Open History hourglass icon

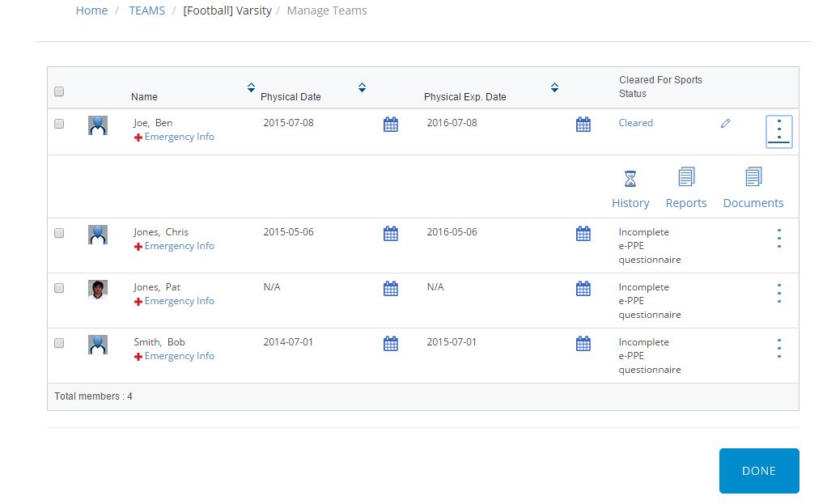(630, 179)
